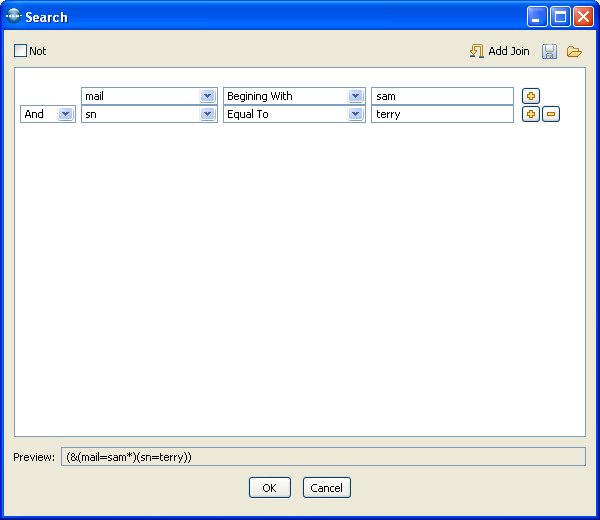Expand the Equal To operator dropdown
The width and height of the screenshot is (600, 520).
click(x=355, y=114)
